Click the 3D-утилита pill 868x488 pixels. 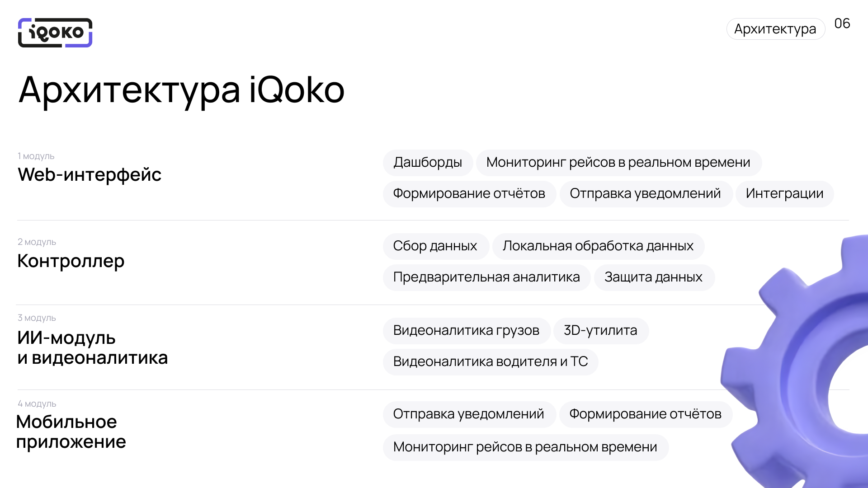[600, 330]
